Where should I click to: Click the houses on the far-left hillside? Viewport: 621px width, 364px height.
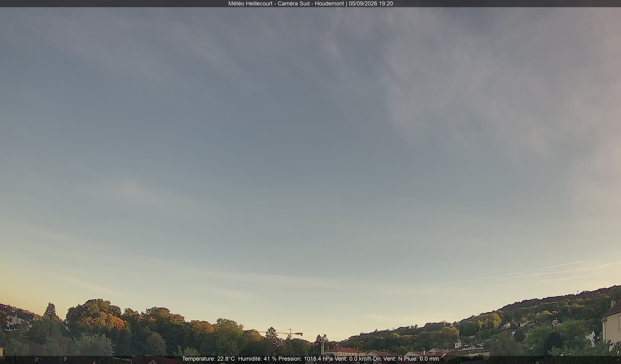click(17, 318)
